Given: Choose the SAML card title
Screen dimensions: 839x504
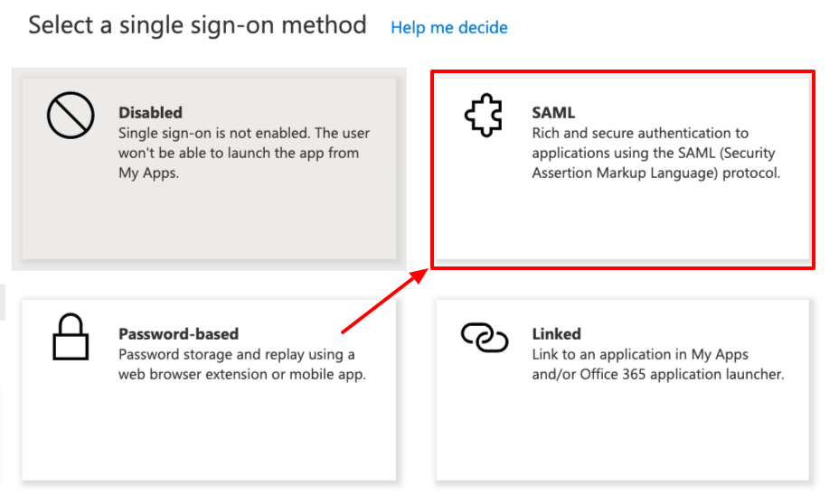Looking at the screenshot, I should [553, 113].
